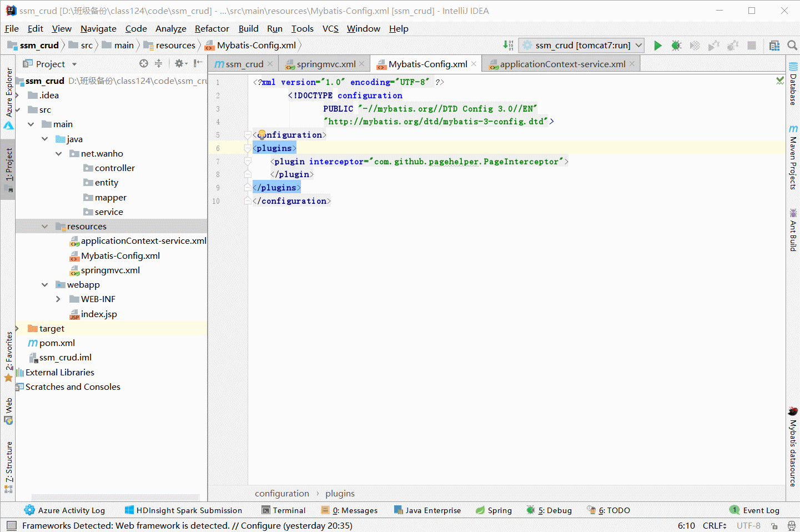Image resolution: width=800 pixels, height=532 pixels.
Task: Open the Azure Explorer sidebar icon
Action: pyautogui.click(x=8, y=94)
